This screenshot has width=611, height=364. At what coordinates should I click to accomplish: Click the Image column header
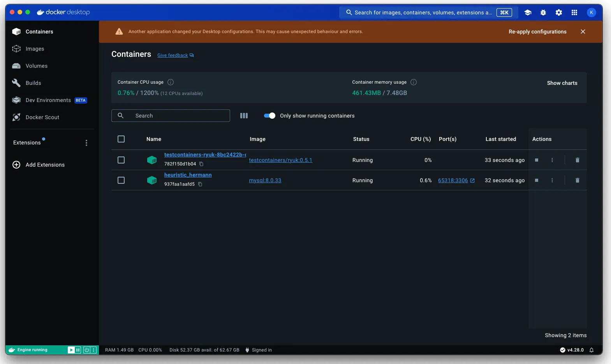(x=257, y=139)
